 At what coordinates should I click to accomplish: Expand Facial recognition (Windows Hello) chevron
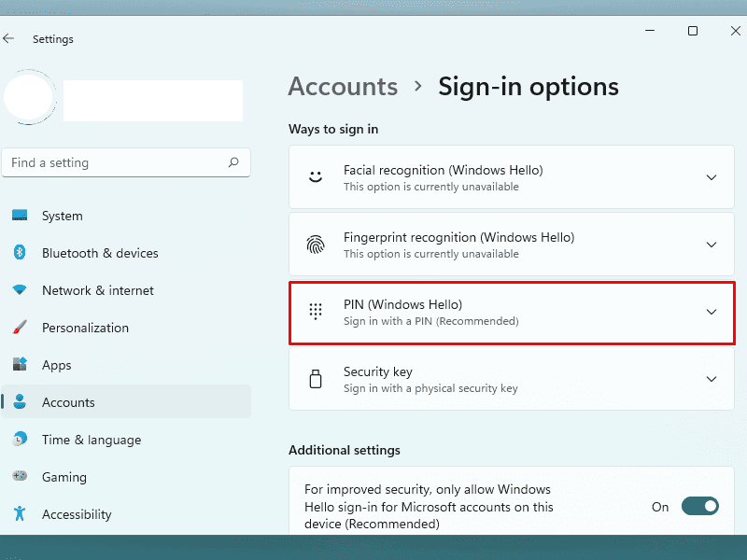[712, 177]
